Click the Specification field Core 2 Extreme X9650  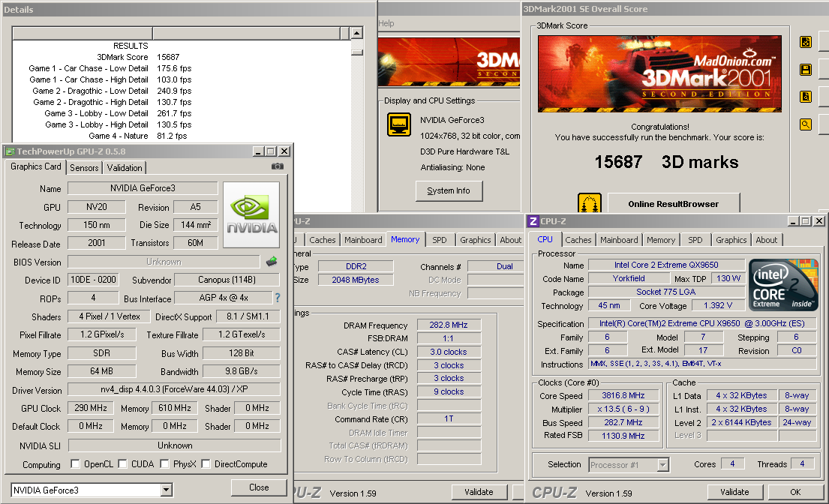tap(701, 323)
